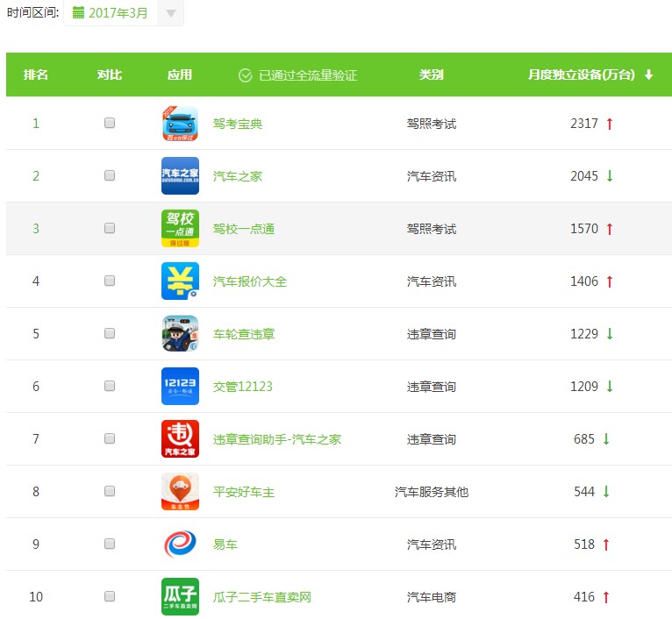672x619 pixels.
Task: Check the compare box for 驾校一点通
Action: [110, 228]
